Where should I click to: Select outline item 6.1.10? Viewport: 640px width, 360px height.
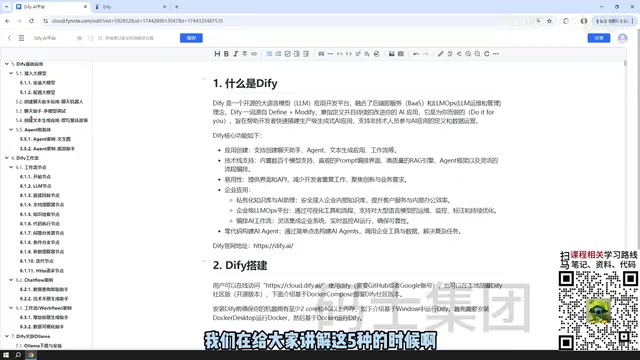click(37, 261)
